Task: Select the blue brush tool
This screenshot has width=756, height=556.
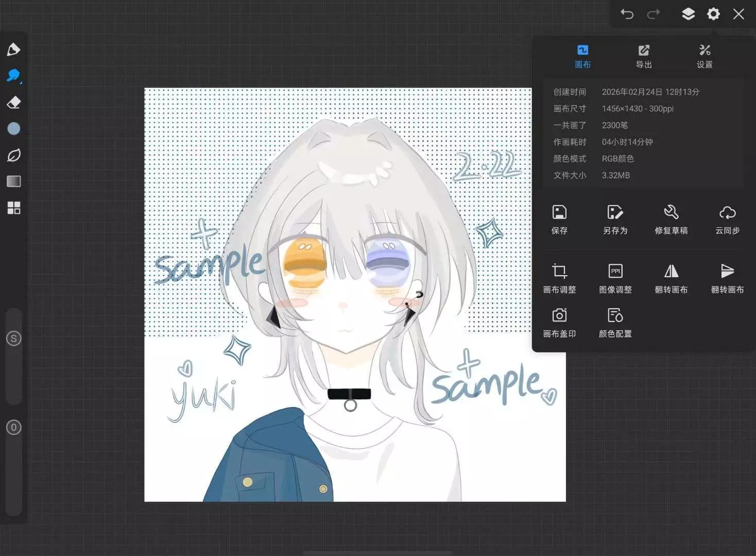Action: 13,76
